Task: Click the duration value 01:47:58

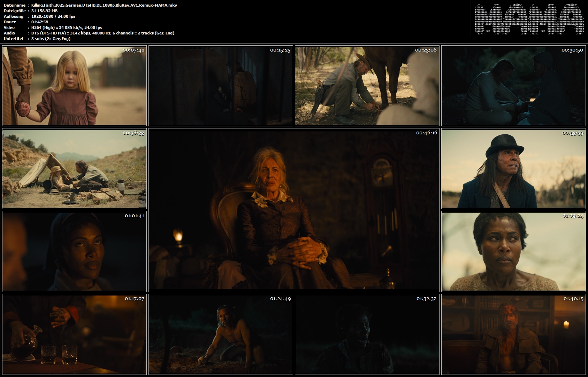Action: click(40, 22)
